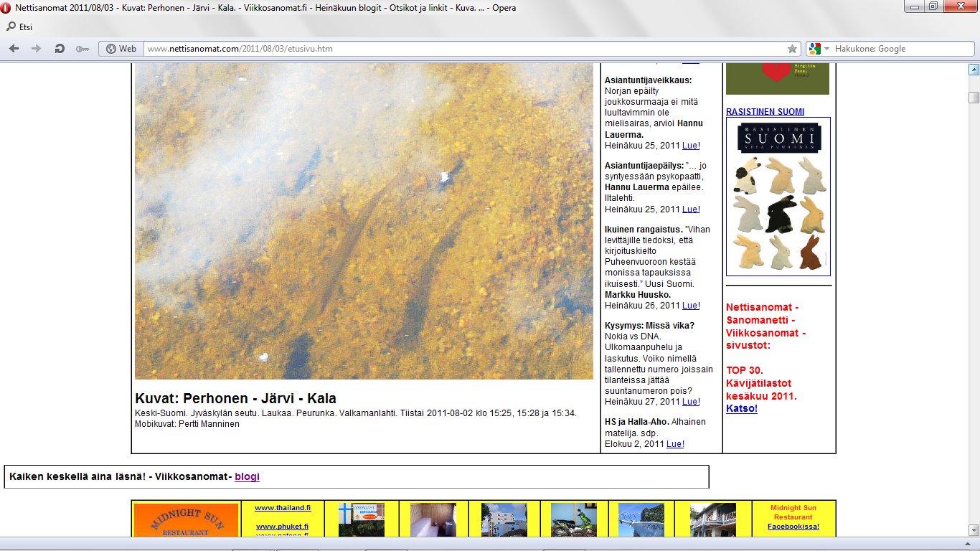Click Lue! next to Elokuu 2, 2011
Screen dimensions: 980x551
[675, 444]
